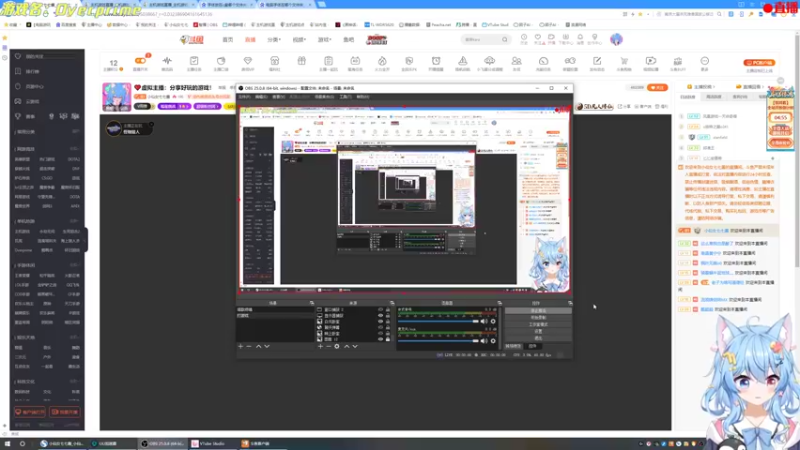Move selected OBS source down

[x=355, y=346]
